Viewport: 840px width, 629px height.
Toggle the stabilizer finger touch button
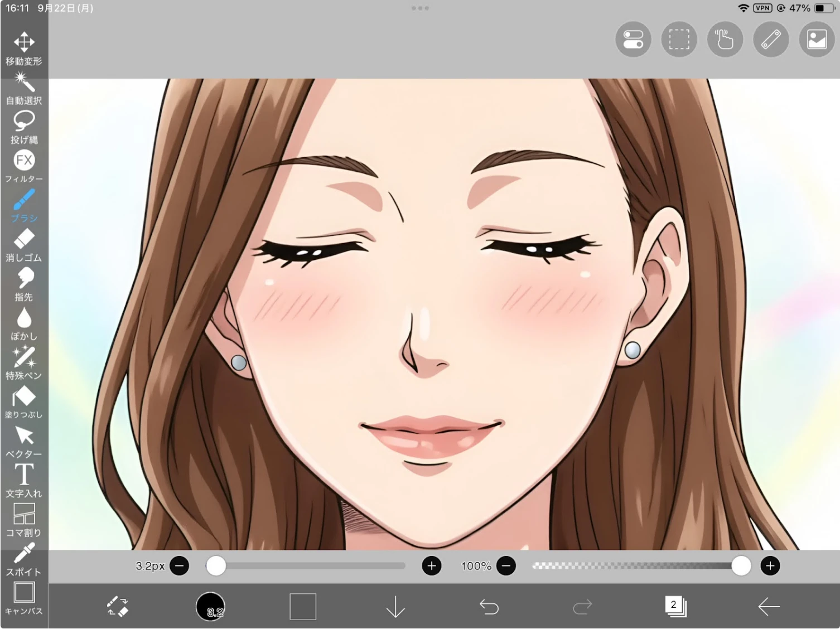[x=725, y=40]
